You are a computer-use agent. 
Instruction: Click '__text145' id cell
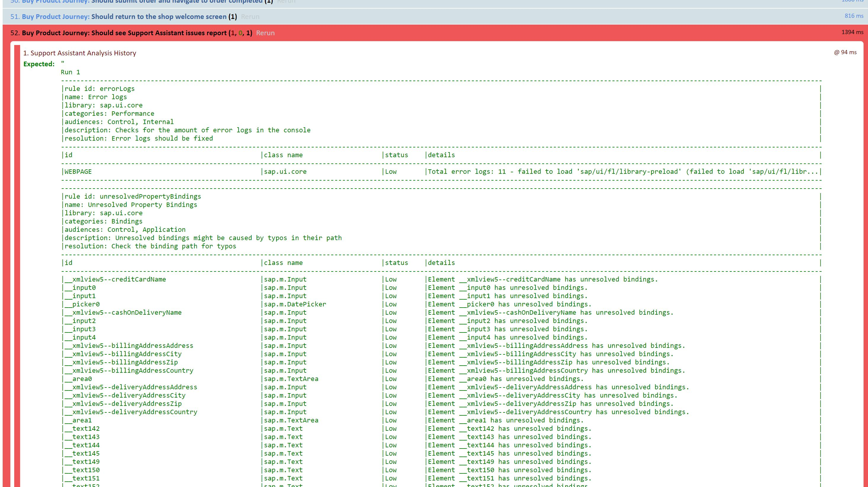coord(82,453)
